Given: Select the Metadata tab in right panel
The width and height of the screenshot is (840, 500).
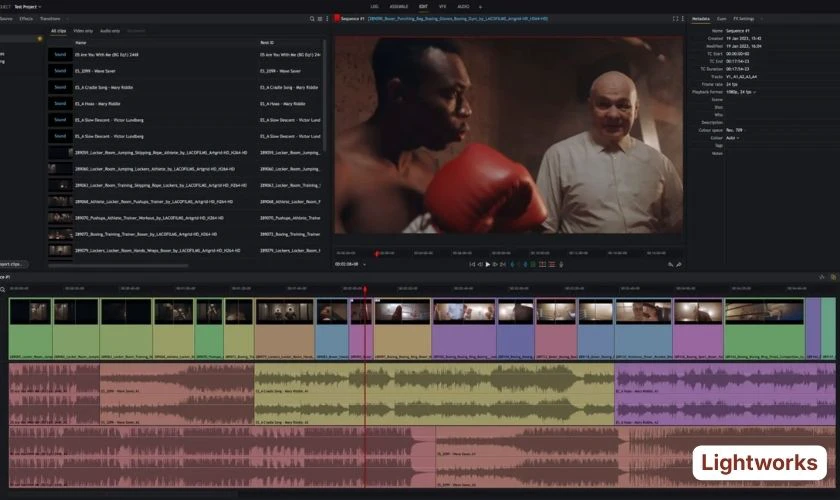Looking at the screenshot, I should 700,19.
